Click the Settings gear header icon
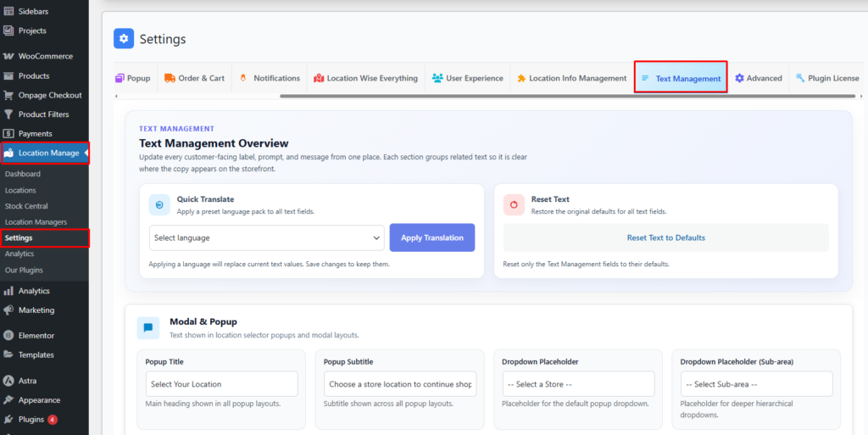The image size is (868, 435). point(125,39)
